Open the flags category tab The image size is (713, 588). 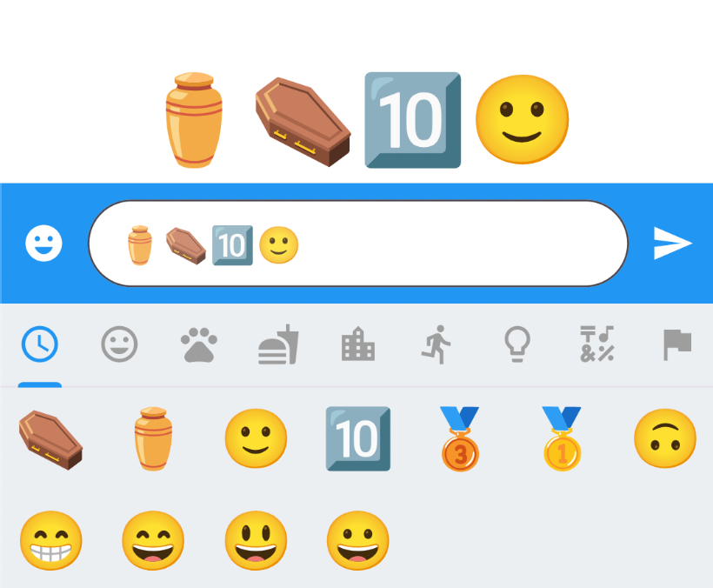coord(677,344)
